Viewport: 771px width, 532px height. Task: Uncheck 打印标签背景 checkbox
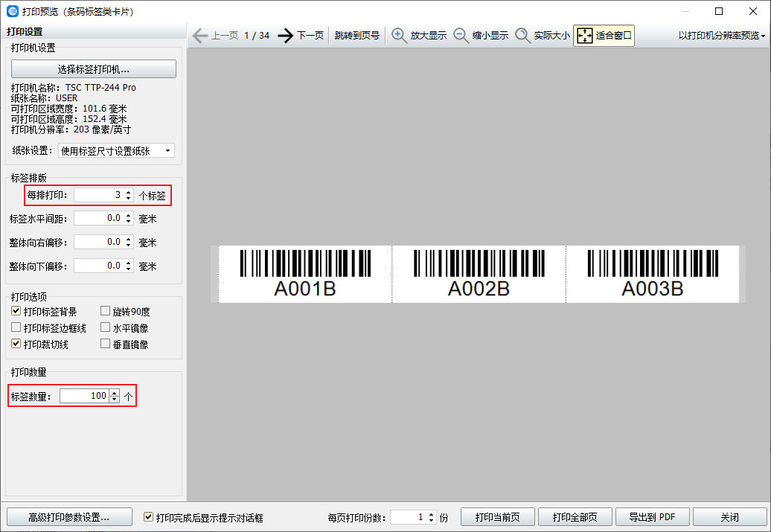tap(16, 311)
